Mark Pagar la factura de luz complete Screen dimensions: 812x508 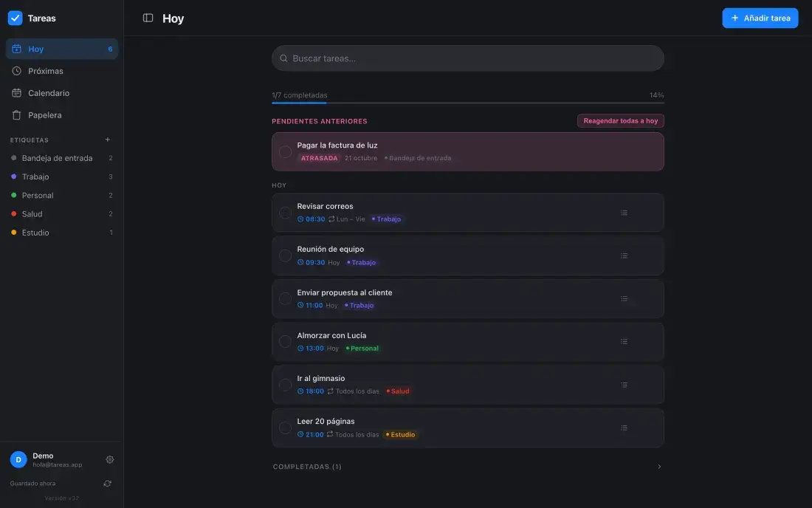[x=285, y=151]
